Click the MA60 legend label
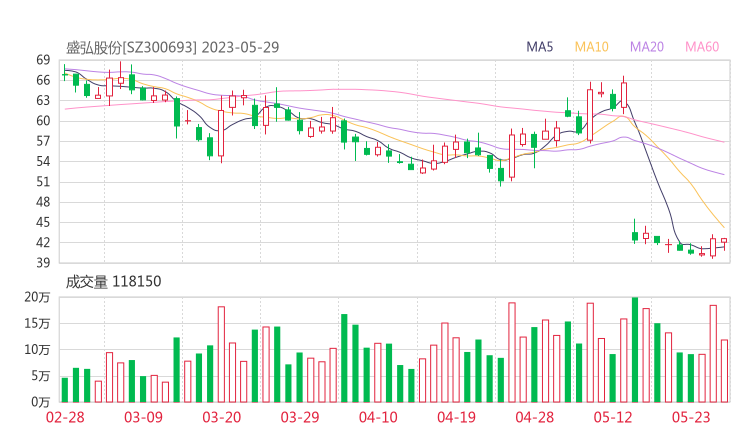 702,47
